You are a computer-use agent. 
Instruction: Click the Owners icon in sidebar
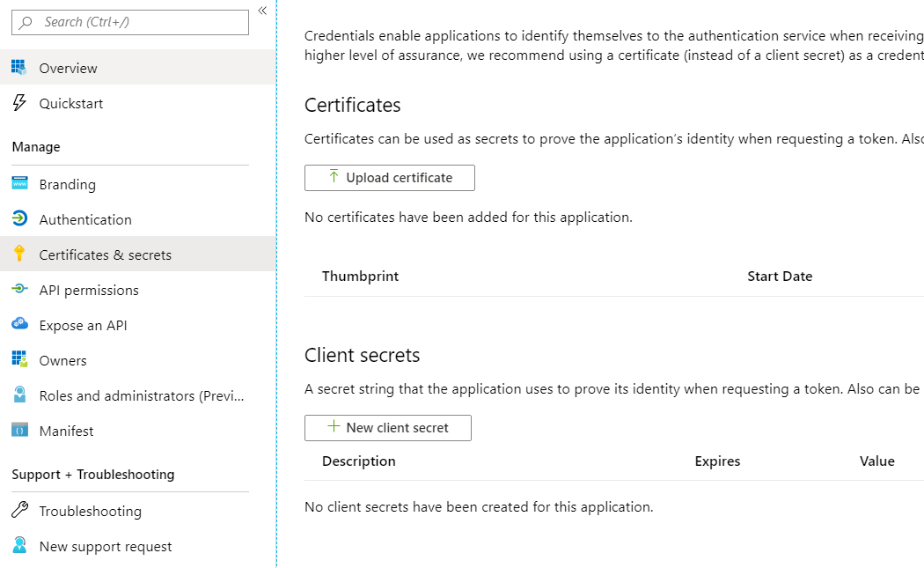tap(19, 360)
